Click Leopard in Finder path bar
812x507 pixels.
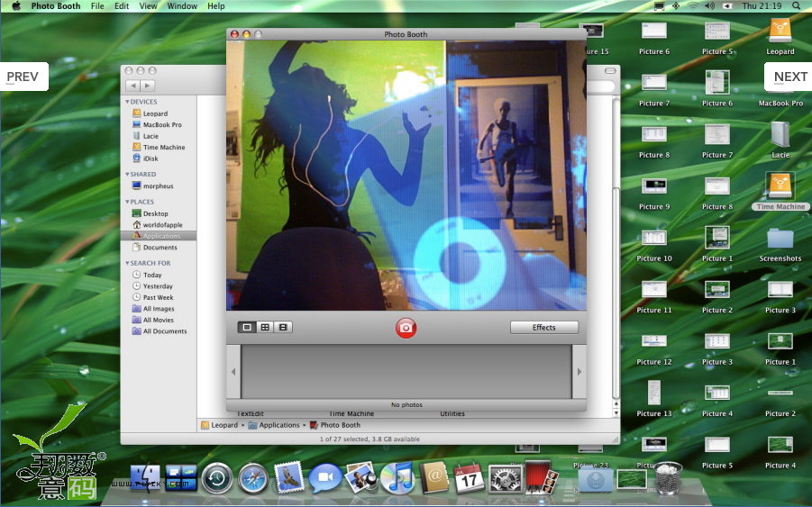pyautogui.click(x=220, y=425)
